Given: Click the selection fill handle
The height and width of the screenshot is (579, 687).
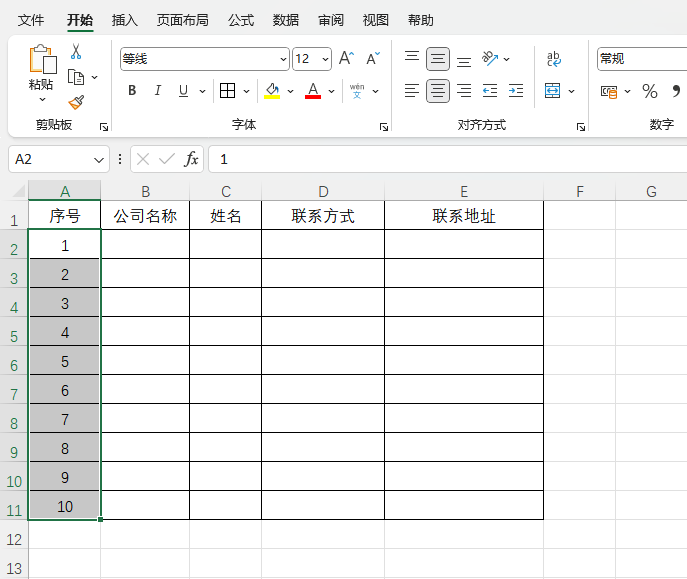Looking at the screenshot, I should pos(101,519).
